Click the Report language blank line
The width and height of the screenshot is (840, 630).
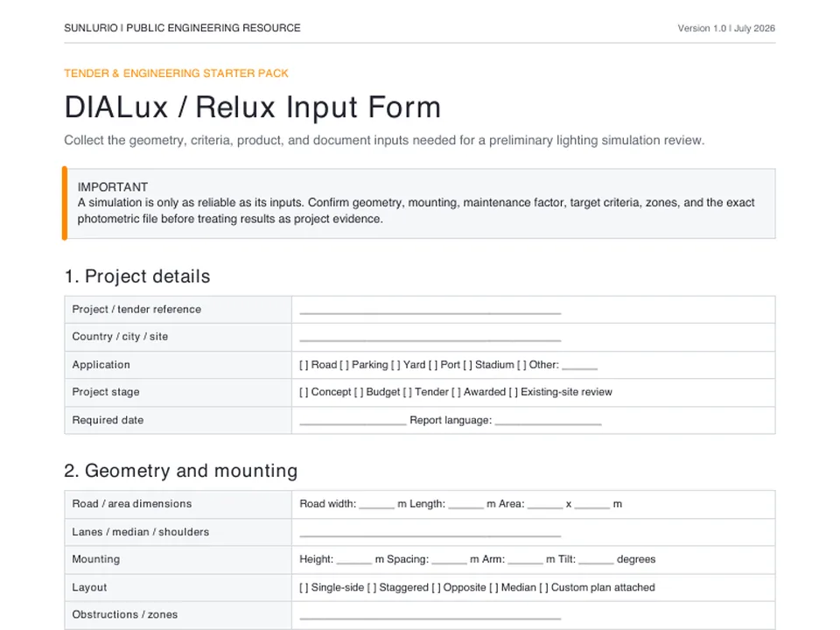pyautogui.click(x=548, y=423)
